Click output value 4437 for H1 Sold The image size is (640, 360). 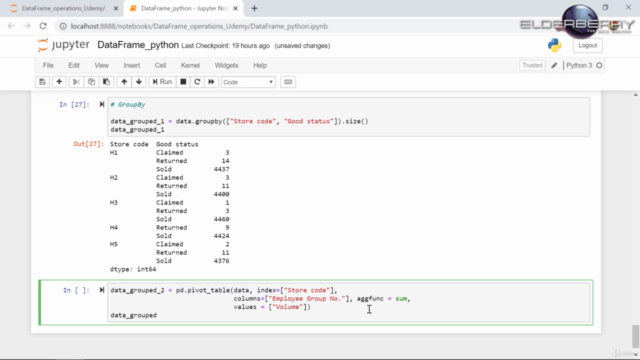(221, 169)
